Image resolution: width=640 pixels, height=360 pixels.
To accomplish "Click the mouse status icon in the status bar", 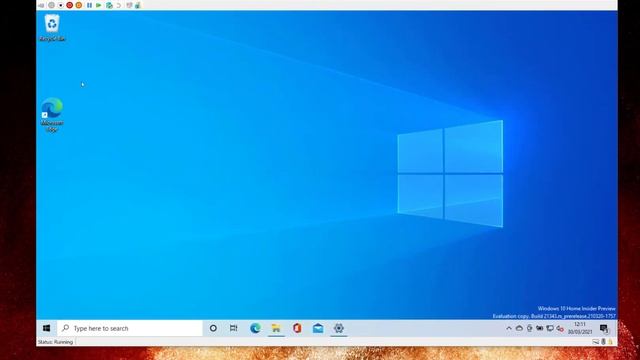I will pyautogui.click(x=603, y=342).
